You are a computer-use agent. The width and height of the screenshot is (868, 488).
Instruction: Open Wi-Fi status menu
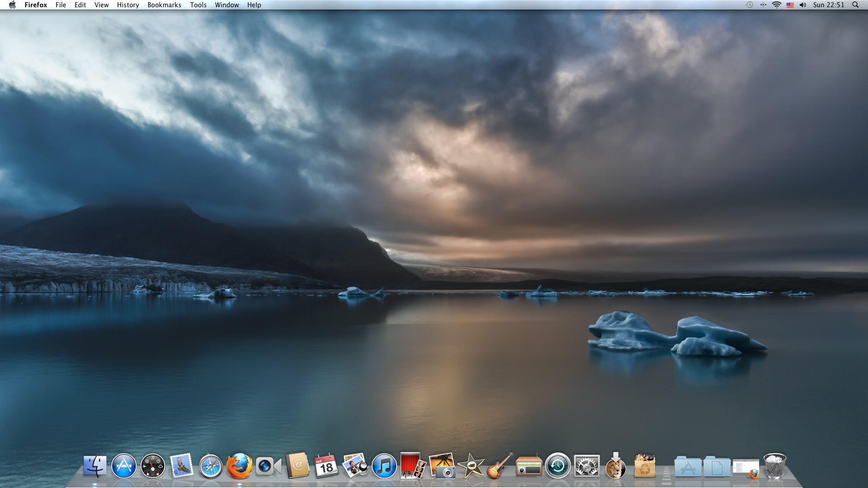pos(776,5)
